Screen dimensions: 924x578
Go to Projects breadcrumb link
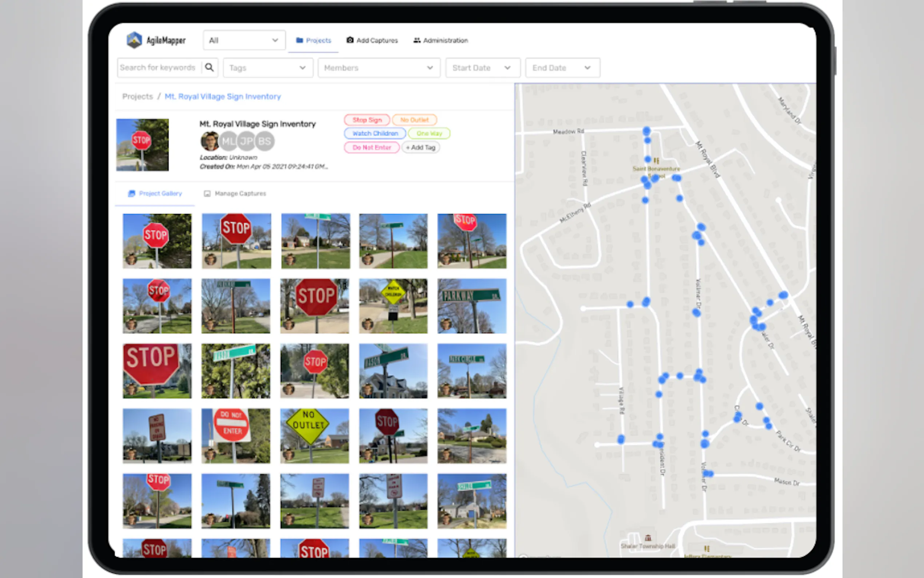click(x=138, y=97)
